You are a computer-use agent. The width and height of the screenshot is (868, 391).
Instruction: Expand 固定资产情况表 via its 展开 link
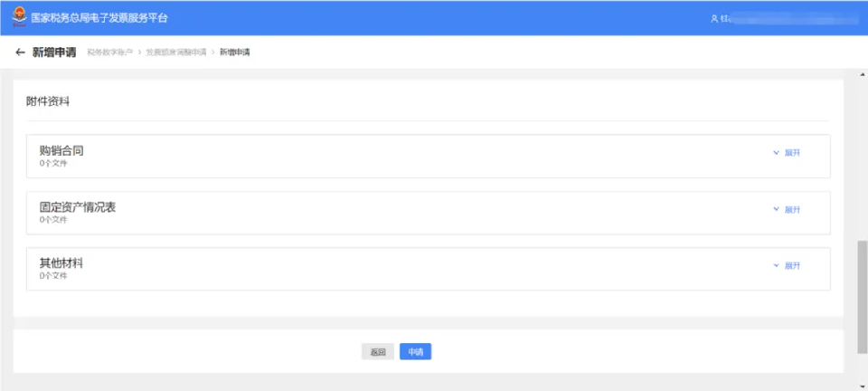(792, 210)
